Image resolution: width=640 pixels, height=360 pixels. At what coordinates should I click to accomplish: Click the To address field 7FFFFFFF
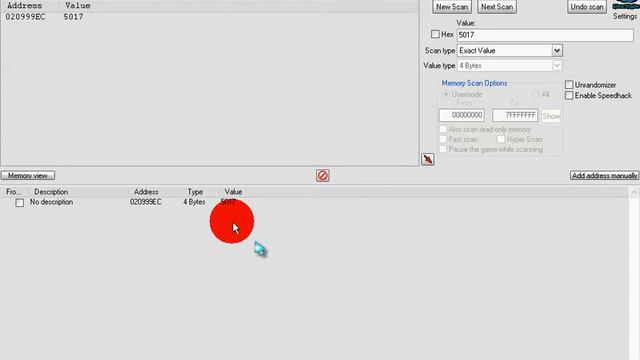(x=515, y=115)
